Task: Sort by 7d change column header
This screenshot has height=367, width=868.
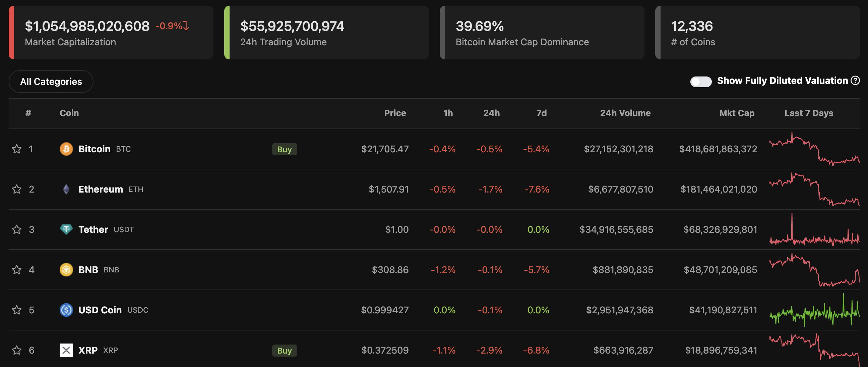Action: 541,113
